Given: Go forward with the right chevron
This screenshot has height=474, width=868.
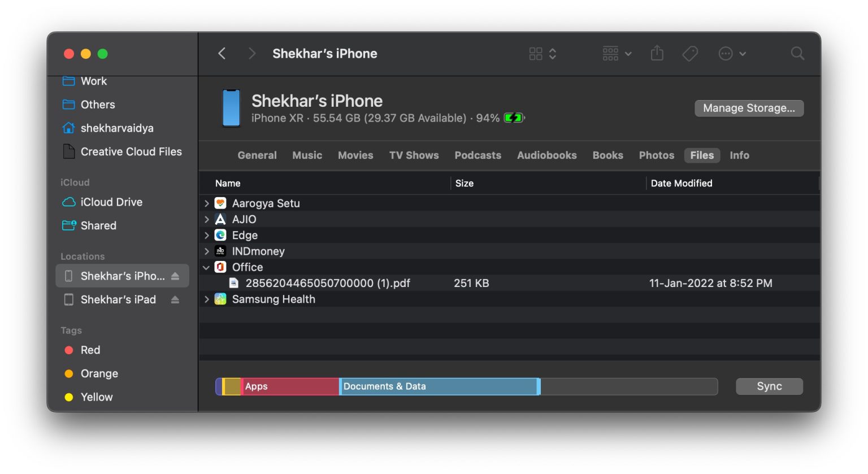Looking at the screenshot, I should coord(252,54).
